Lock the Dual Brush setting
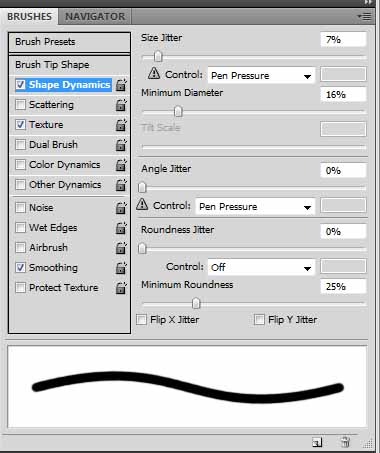Screen dimensions: 380x453 (121, 145)
